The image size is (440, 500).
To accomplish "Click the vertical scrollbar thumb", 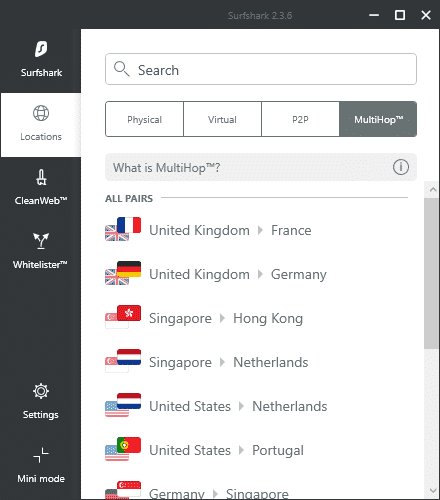I will point(432,273).
